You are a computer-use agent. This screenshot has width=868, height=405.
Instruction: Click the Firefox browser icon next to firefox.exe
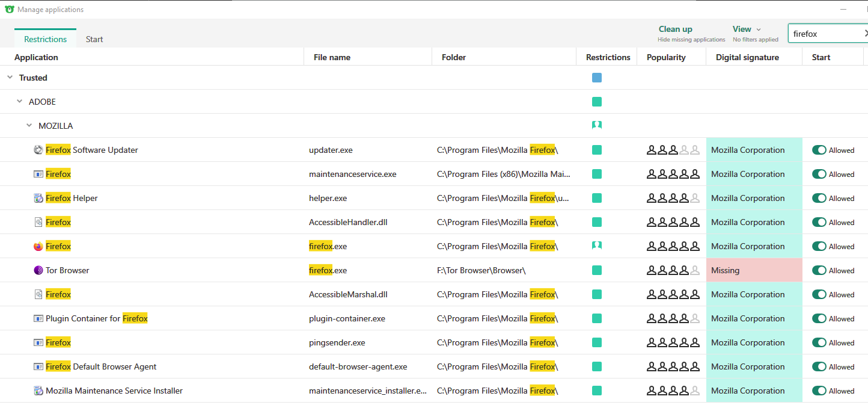point(38,246)
